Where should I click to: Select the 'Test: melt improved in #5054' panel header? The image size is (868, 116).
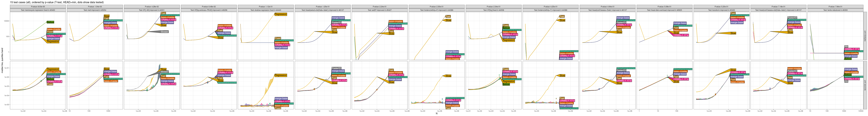tap(95, 10)
